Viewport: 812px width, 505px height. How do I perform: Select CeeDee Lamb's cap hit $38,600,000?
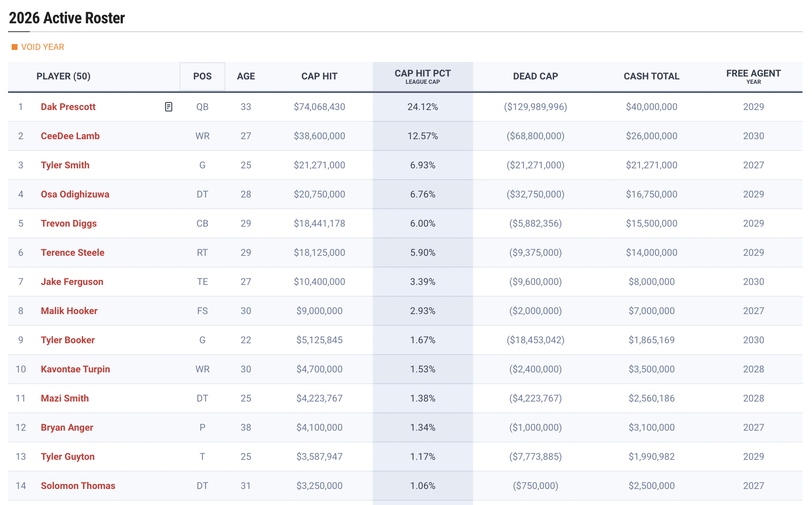(320, 136)
